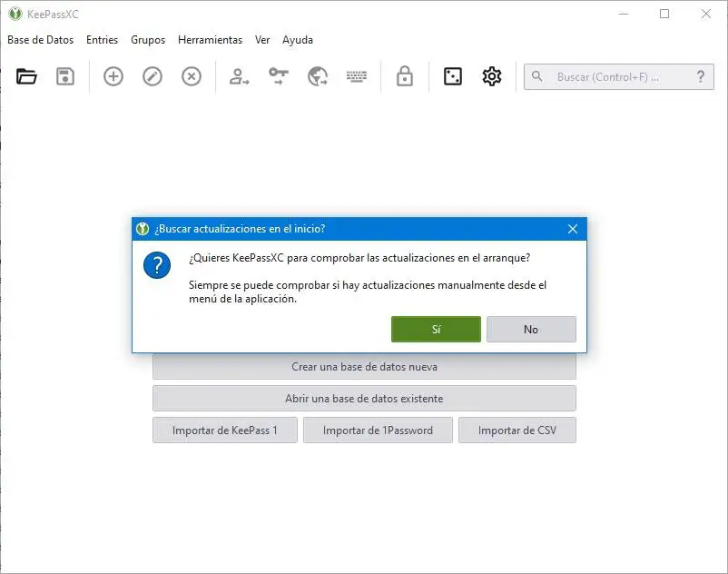Click Importar de CSV button

pyautogui.click(x=517, y=430)
